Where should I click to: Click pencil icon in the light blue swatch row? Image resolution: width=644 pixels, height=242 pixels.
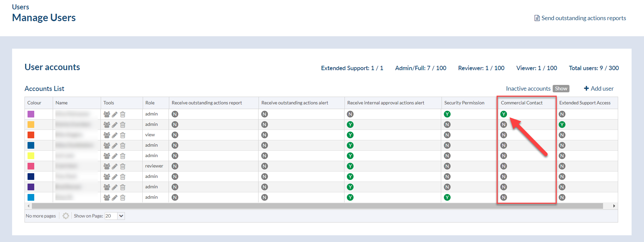click(x=114, y=198)
